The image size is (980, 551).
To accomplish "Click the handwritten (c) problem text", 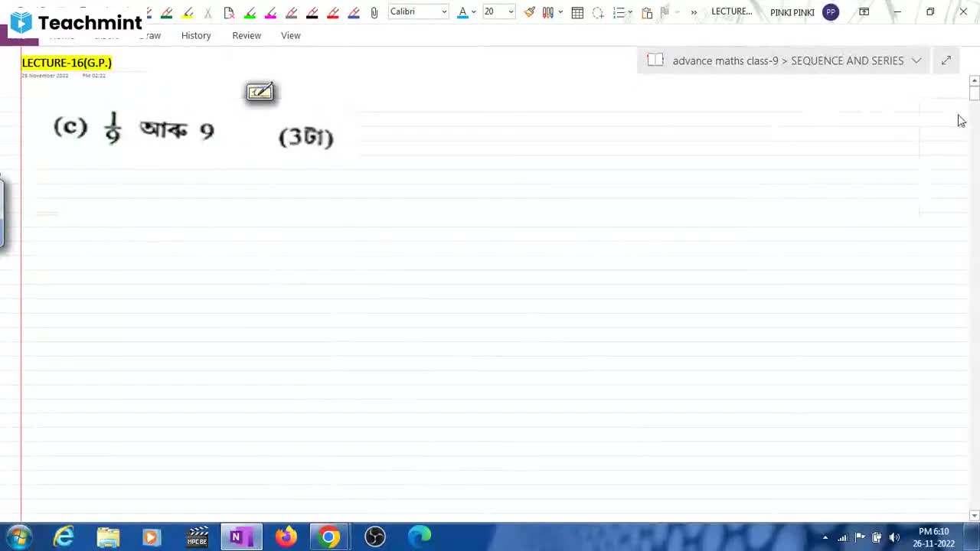I will [134, 129].
